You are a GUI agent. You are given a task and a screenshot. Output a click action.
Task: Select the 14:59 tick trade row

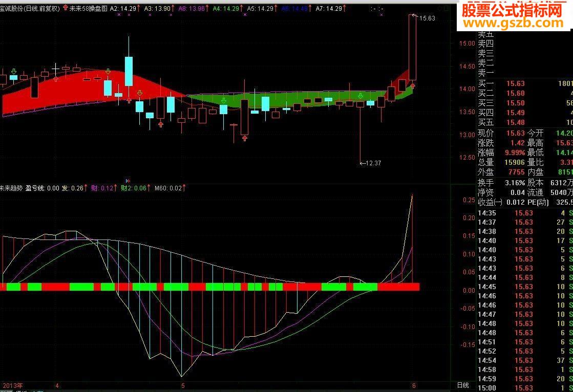[x=525, y=379]
